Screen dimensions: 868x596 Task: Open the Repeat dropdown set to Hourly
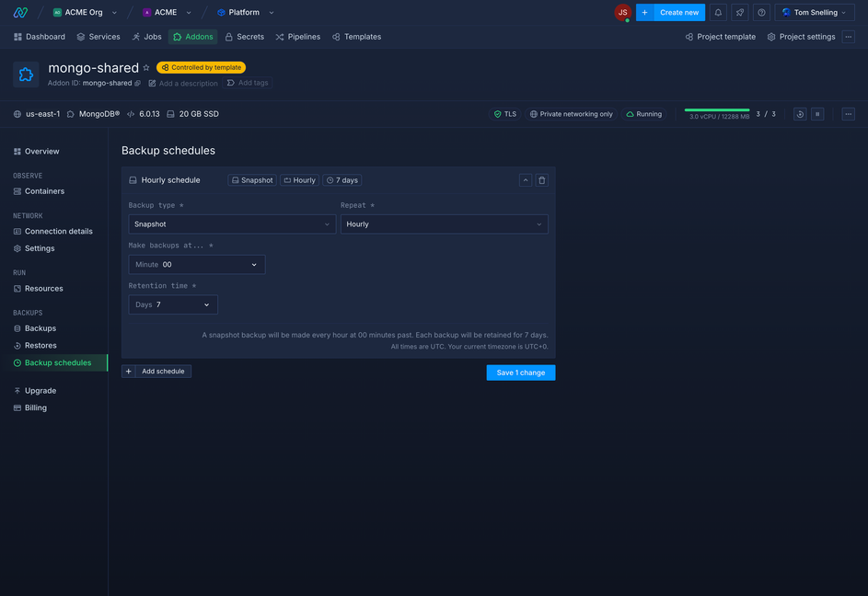point(445,223)
